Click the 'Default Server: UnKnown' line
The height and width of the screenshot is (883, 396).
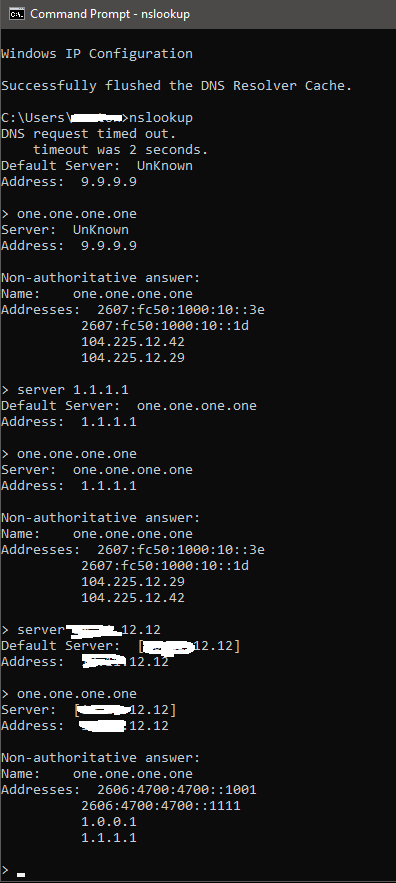point(97,166)
